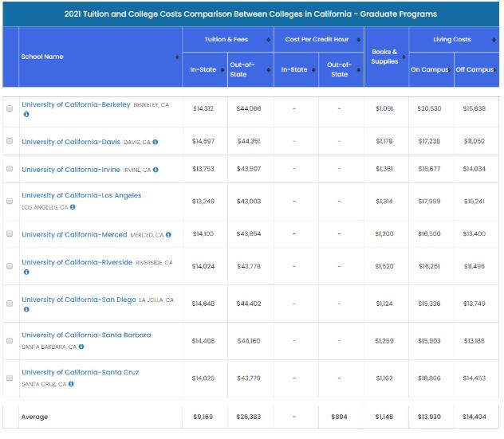Open University of California-Berkeley link

tap(76, 104)
